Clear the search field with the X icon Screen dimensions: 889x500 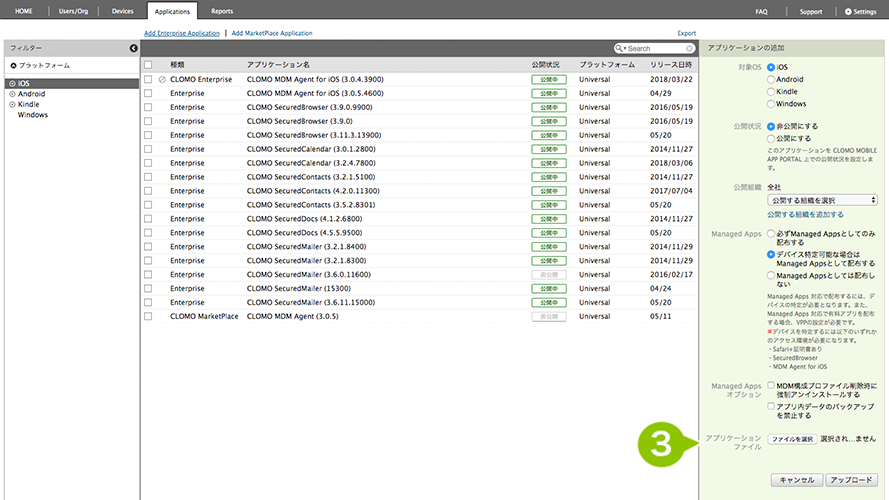pos(689,49)
